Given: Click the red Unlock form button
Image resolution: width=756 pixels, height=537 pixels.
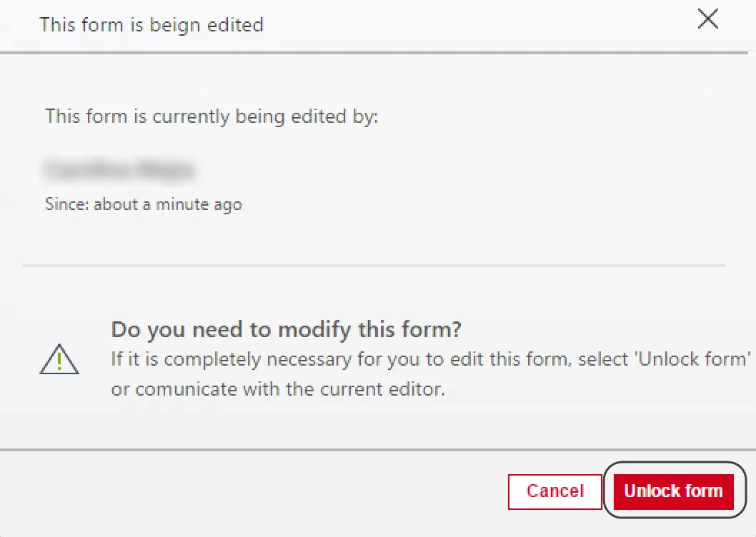Looking at the screenshot, I should [x=674, y=491].
